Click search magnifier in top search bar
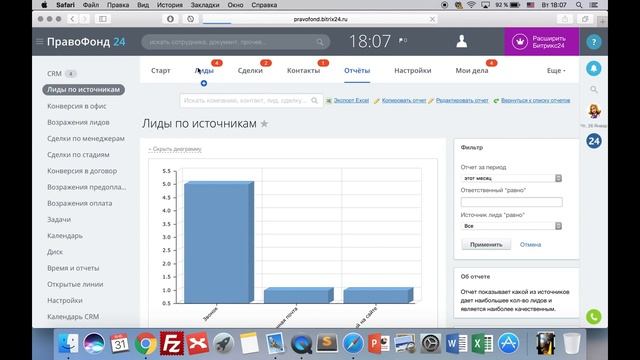The height and width of the screenshot is (360, 640). [x=320, y=42]
